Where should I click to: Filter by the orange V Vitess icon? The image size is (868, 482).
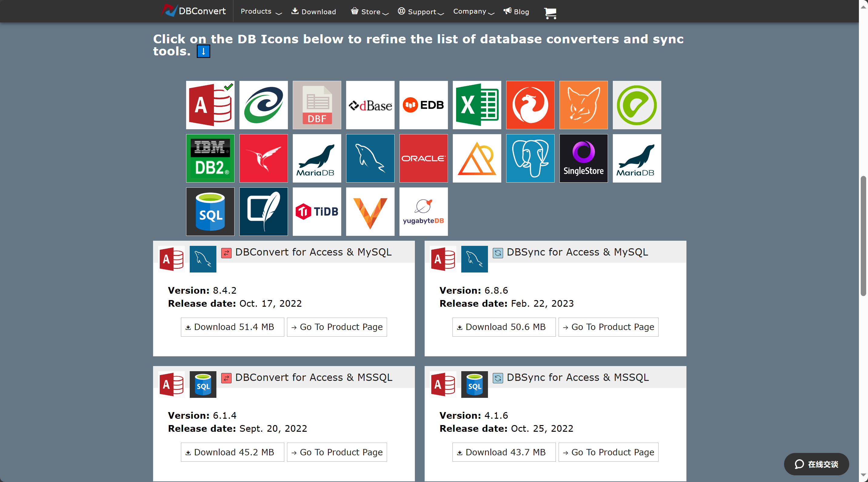pyautogui.click(x=370, y=212)
